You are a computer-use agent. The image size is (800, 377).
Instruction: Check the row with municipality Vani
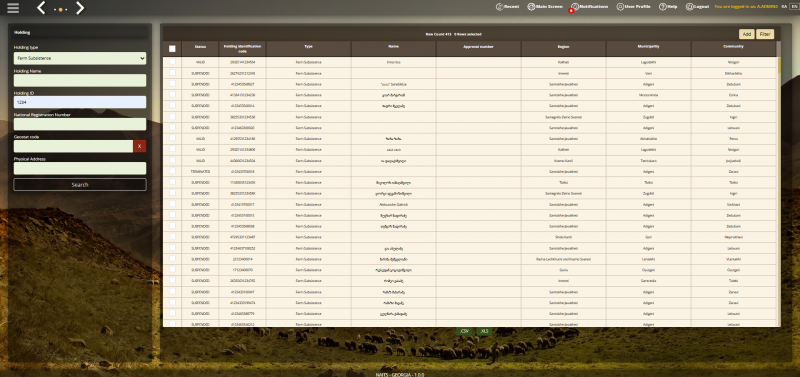[x=172, y=72]
